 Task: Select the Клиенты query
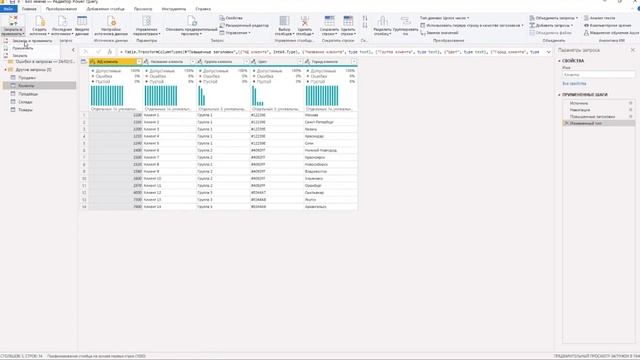(40, 86)
